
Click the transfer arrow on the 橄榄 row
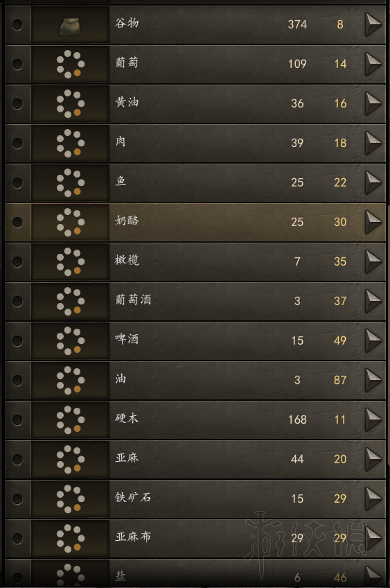pyautogui.click(x=373, y=261)
